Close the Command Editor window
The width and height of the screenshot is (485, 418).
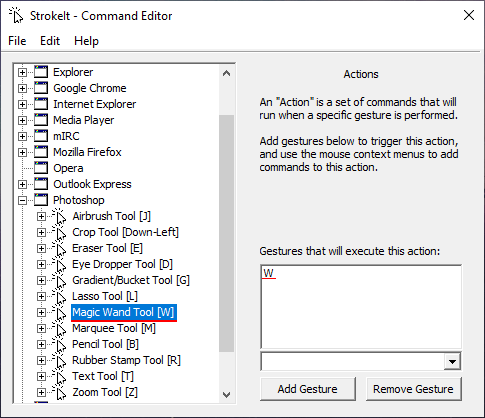[x=469, y=15]
